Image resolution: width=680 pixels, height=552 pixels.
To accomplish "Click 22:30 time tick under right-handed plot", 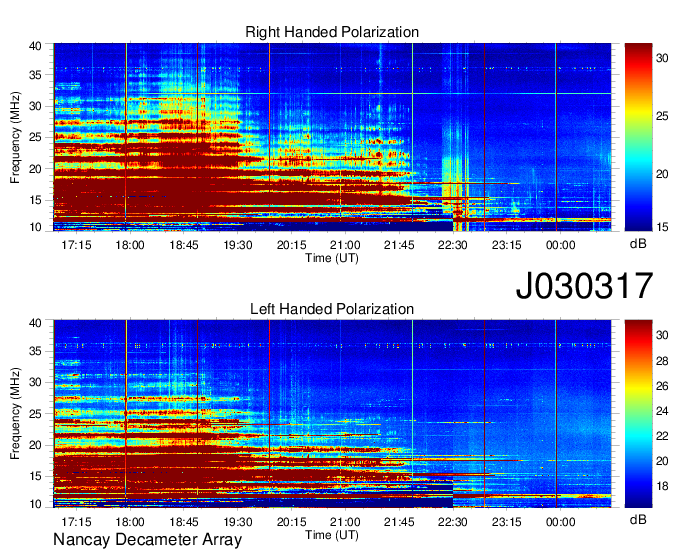I will click(453, 245).
